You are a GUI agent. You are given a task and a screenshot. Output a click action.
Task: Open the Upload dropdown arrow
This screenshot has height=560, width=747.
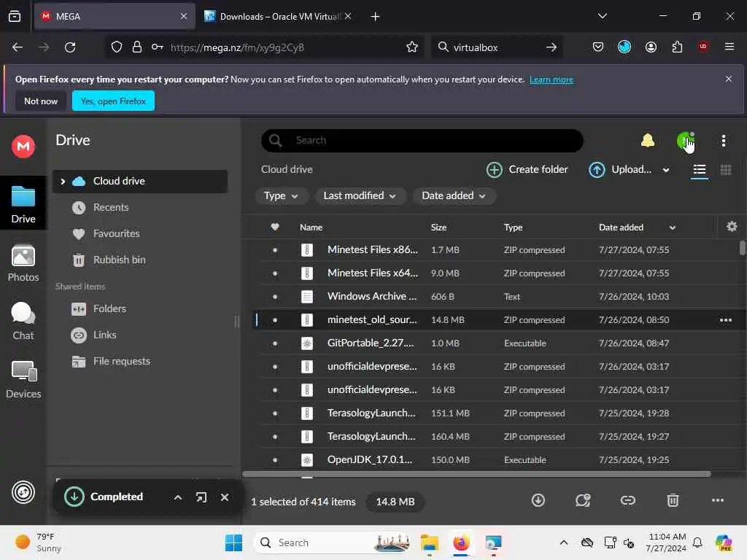click(665, 170)
